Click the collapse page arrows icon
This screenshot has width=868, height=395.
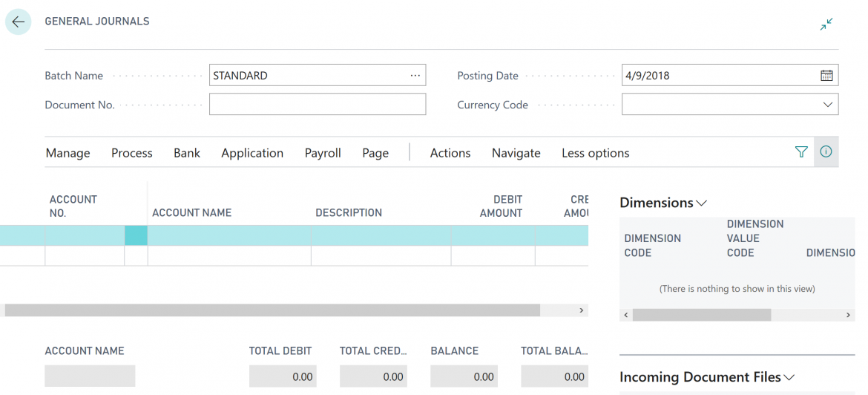point(826,25)
